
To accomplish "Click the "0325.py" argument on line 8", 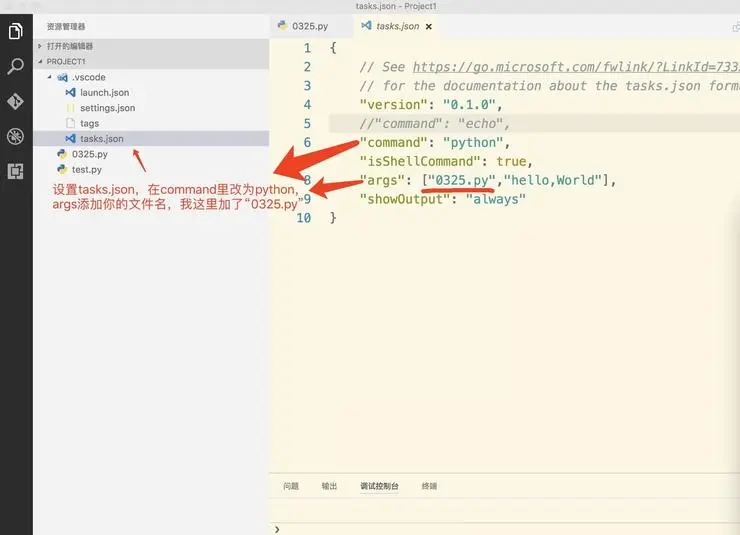I will (462, 180).
